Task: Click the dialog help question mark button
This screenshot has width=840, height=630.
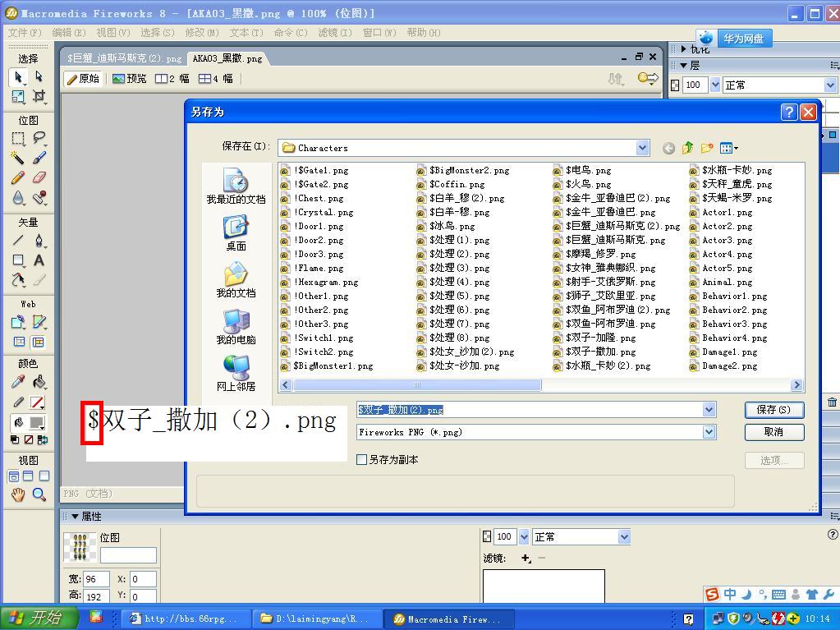Action: [788, 112]
